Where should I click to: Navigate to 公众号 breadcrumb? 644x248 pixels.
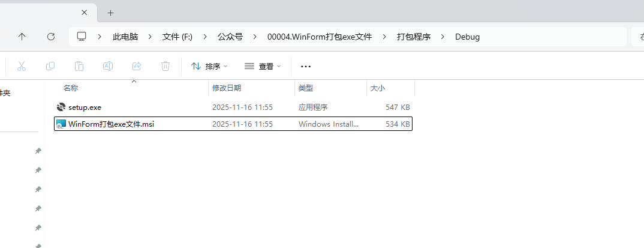coord(230,37)
